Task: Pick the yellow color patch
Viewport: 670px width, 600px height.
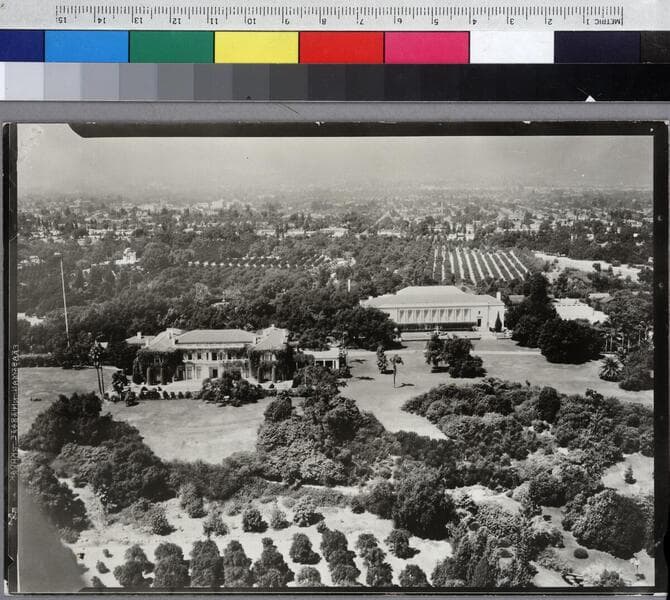Action: coord(256,47)
